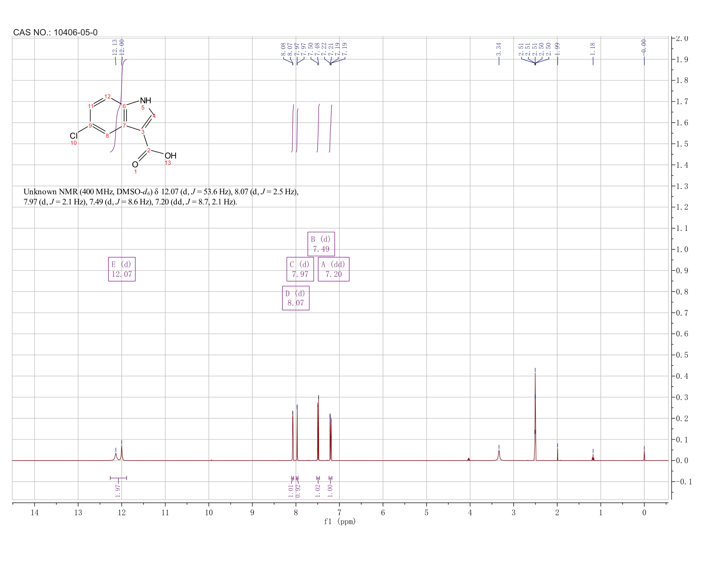Select the 1.99 peak label at top
Screen dimensions: 728x563
click(x=557, y=49)
